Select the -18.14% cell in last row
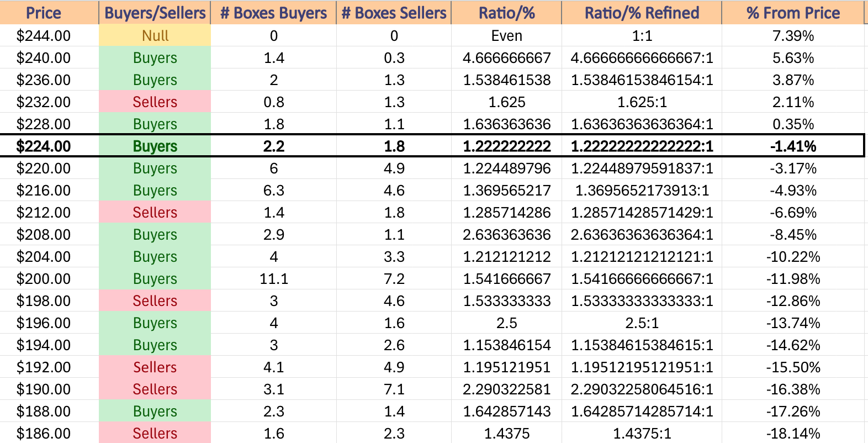Viewport: 868px width, 443px height. tap(793, 433)
